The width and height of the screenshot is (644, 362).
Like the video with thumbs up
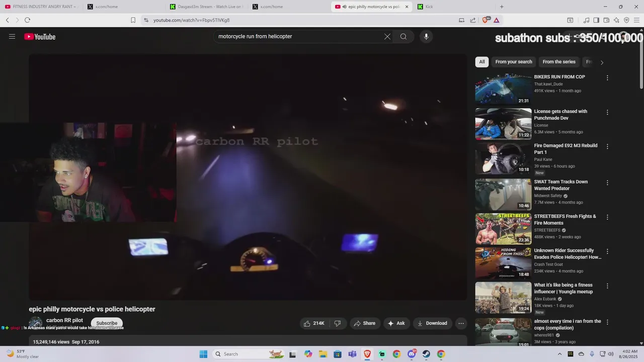coord(314,323)
